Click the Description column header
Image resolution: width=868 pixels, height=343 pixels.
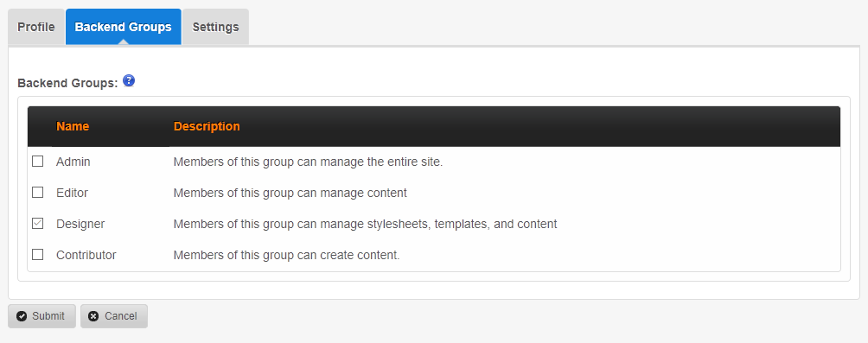point(207,126)
